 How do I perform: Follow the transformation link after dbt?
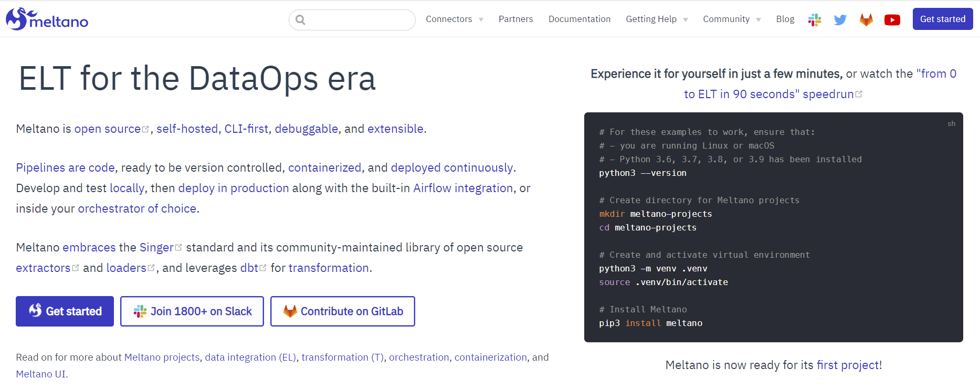click(329, 268)
